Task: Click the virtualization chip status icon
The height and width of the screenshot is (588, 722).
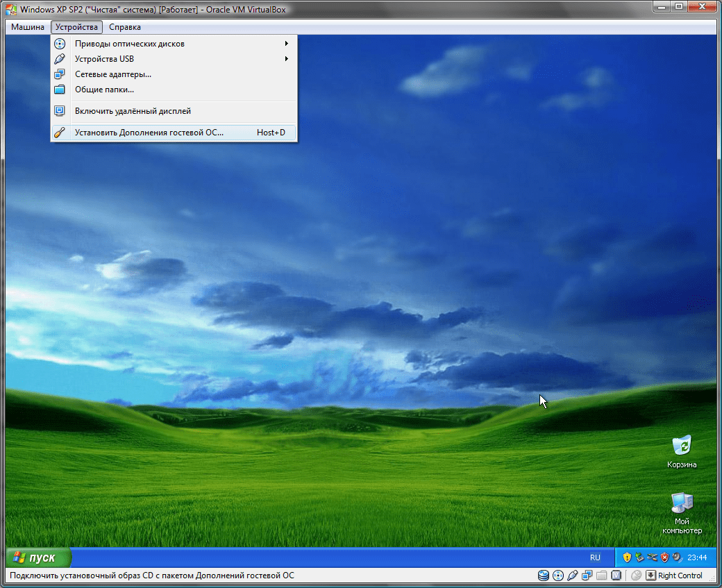Action: pos(616,576)
